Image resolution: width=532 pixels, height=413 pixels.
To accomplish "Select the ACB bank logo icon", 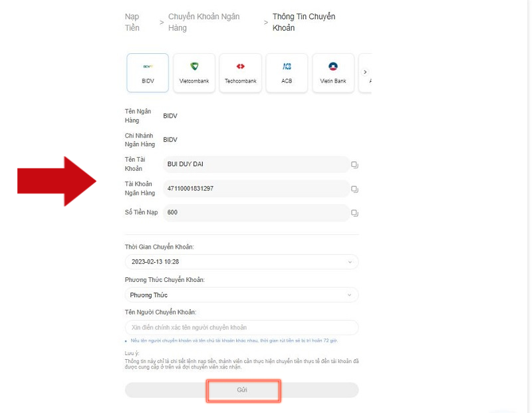I will click(x=287, y=67).
